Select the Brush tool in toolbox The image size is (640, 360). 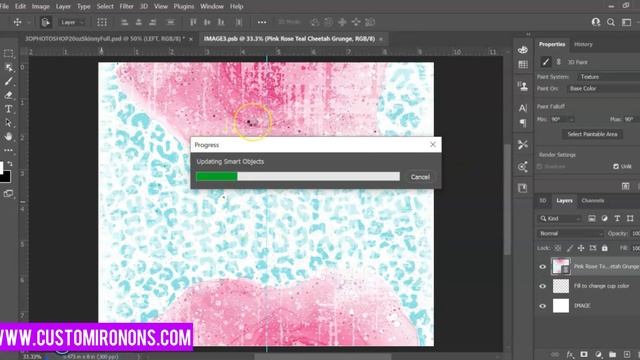[8, 81]
